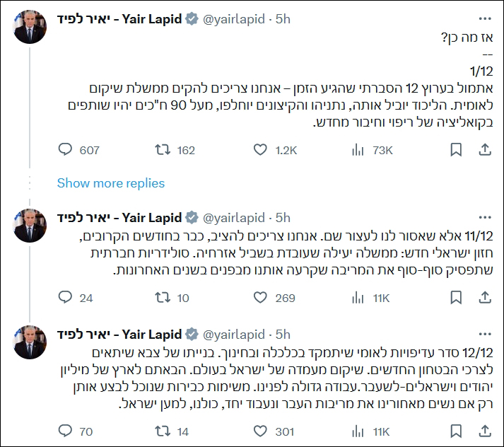The height and width of the screenshot is (447, 504).
Task: Open @yairlapid handle on first tweet
Action: 234,20
